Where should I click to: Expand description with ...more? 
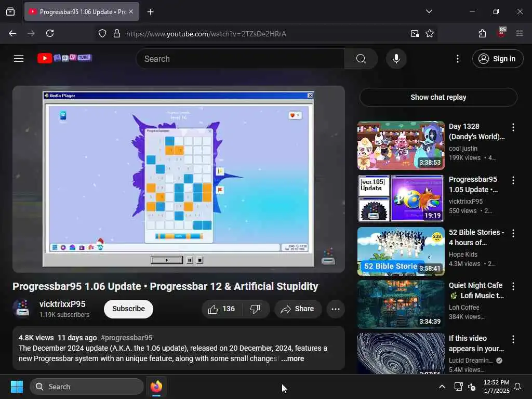(292, 358)
